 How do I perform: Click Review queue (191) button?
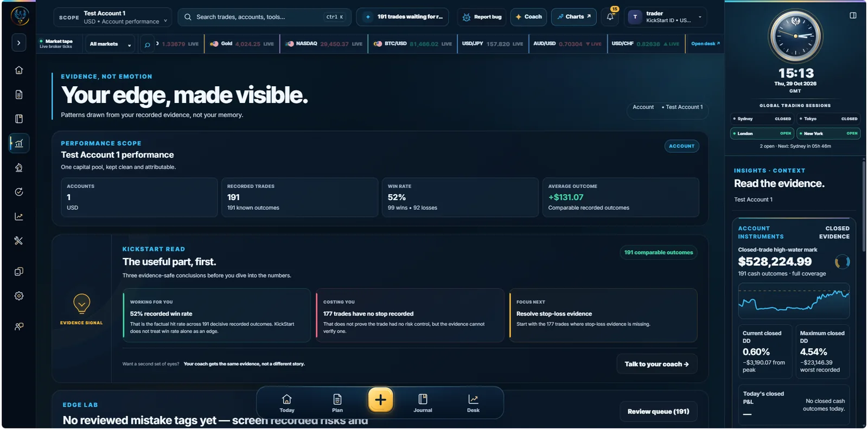[658, 412]
